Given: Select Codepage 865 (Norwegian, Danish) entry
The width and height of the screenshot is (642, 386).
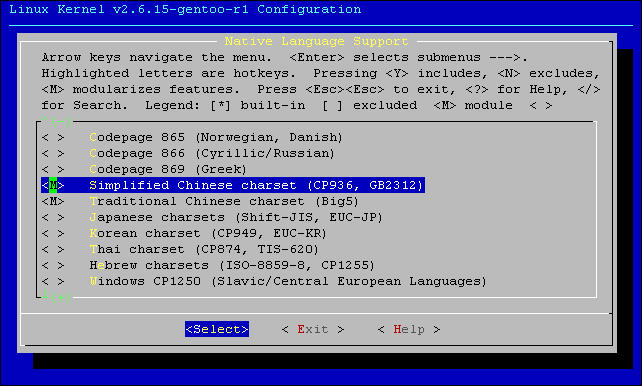Looking at the screenshot, I should pyautogui.click(x=216, y=137).
